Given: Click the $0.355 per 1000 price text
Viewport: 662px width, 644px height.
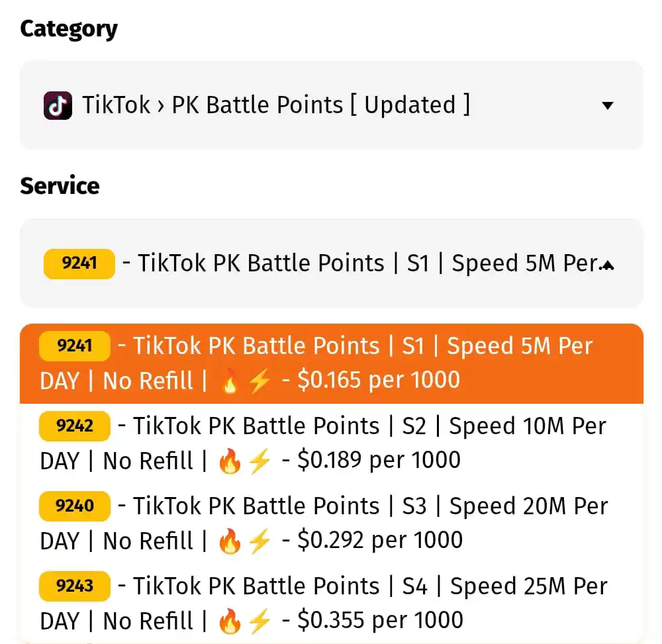Looking at the screenshot, I should 380,620.
